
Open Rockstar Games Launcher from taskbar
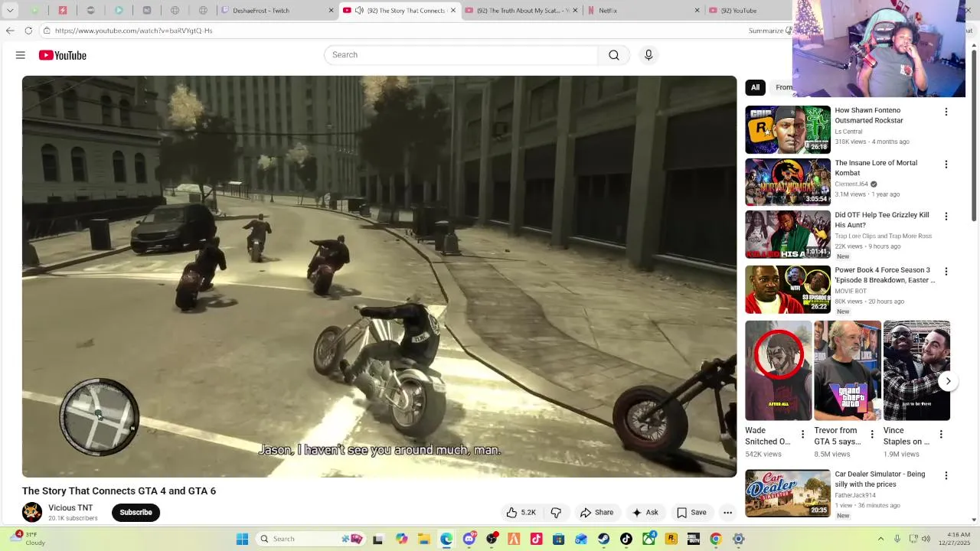click(671, 539)
